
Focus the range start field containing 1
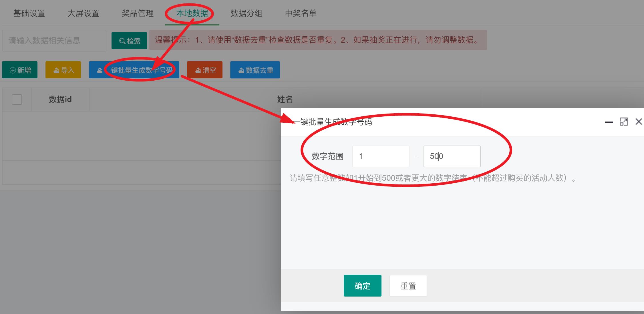click(381, 156)
